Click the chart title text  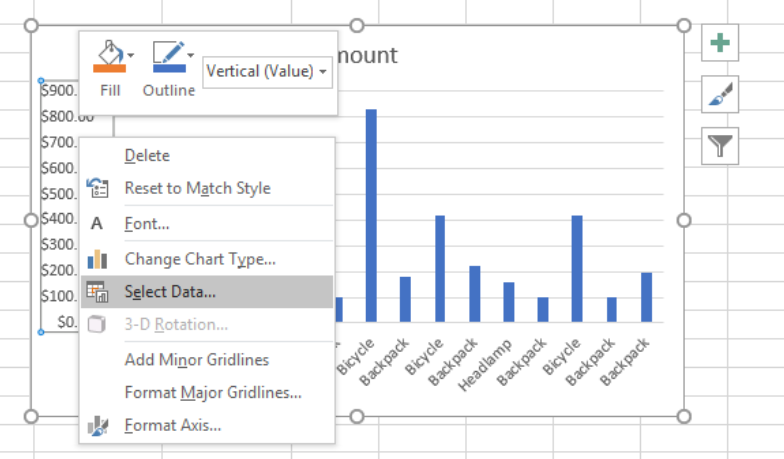pos(368,56)
